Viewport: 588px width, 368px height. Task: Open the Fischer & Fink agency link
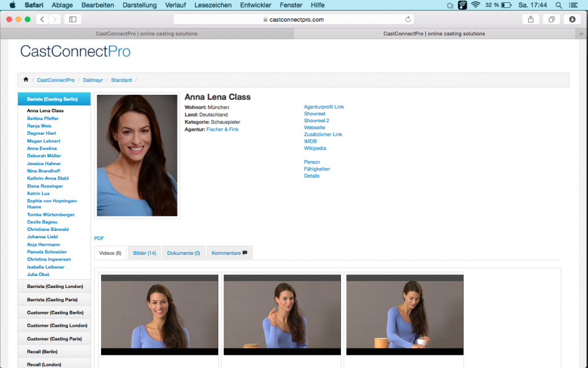(x=223, y=129)
